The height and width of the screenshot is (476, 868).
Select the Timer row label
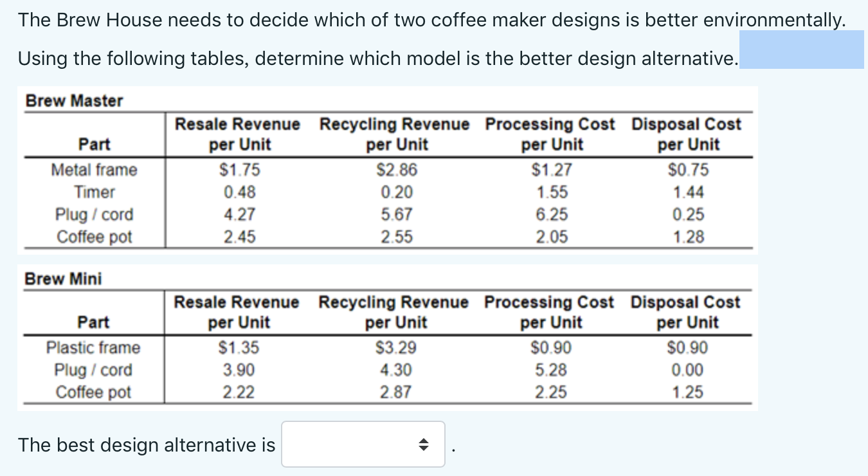(94, 192)
